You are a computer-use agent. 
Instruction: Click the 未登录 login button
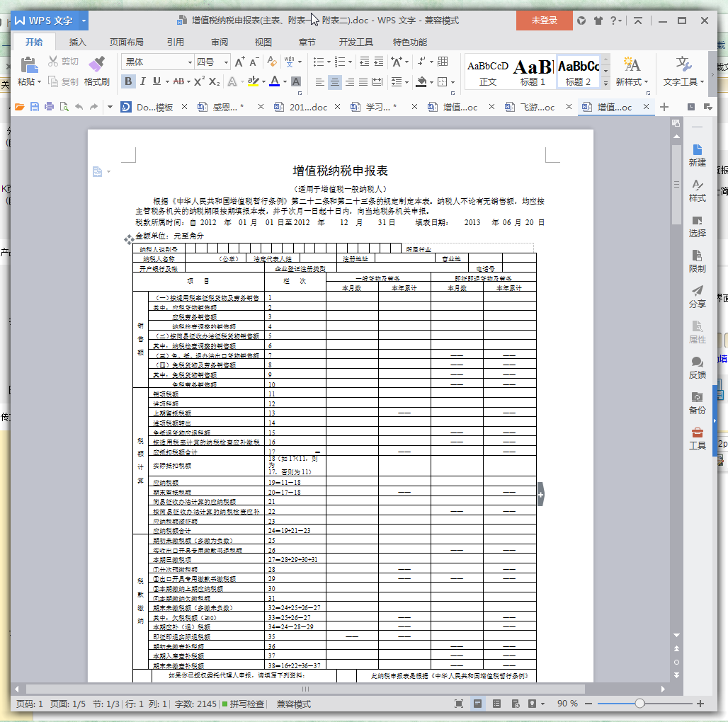tap(544, 21)
